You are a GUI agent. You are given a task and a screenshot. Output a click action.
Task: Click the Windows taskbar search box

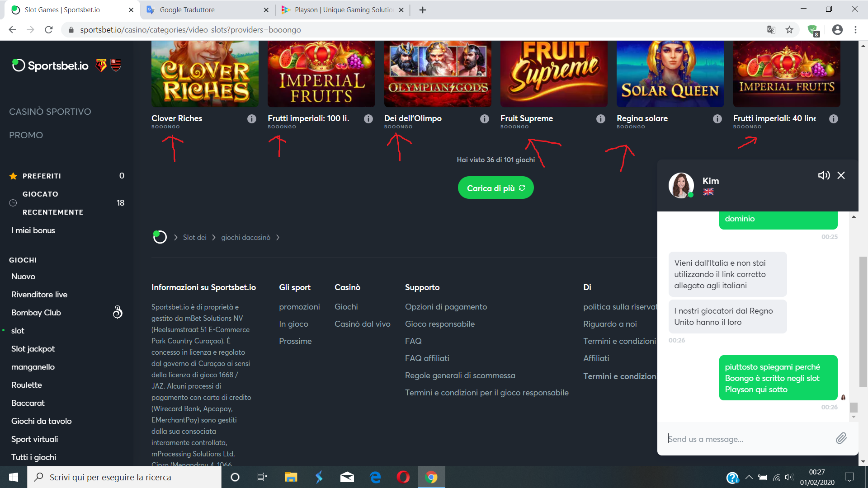pyautogui.click(x=124, y=477)
